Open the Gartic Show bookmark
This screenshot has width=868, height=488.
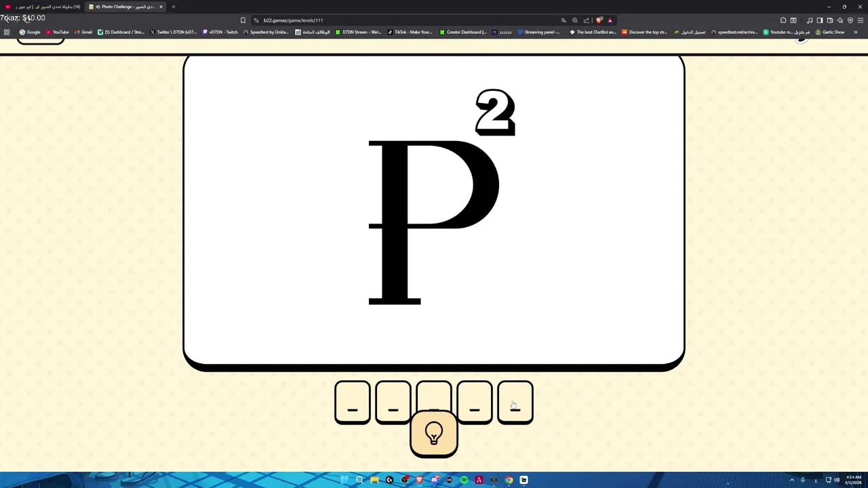pos(830,32)
